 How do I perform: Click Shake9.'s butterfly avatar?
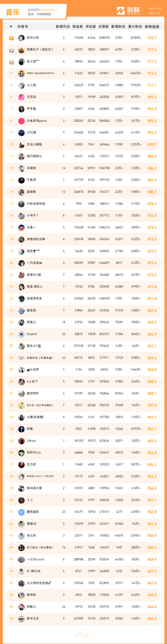21,334
